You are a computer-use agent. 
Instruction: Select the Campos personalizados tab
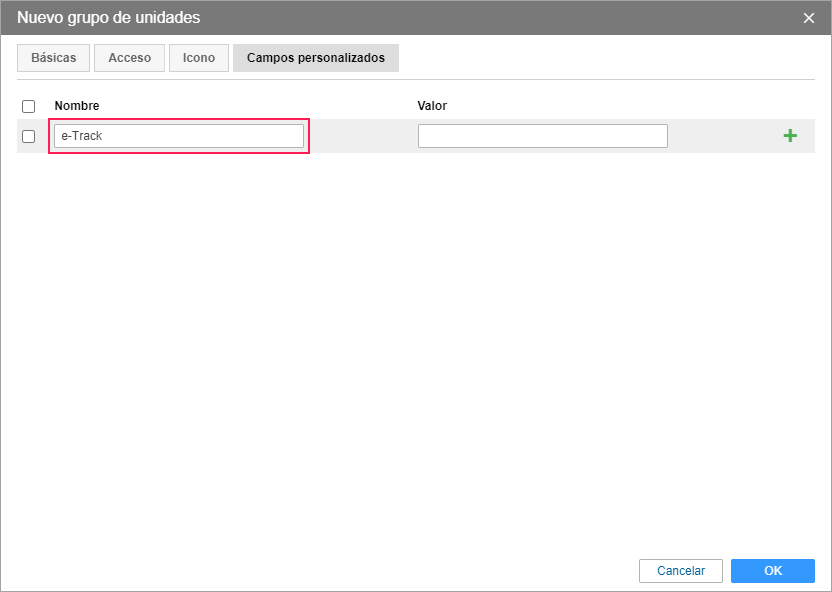pos(316,58)
